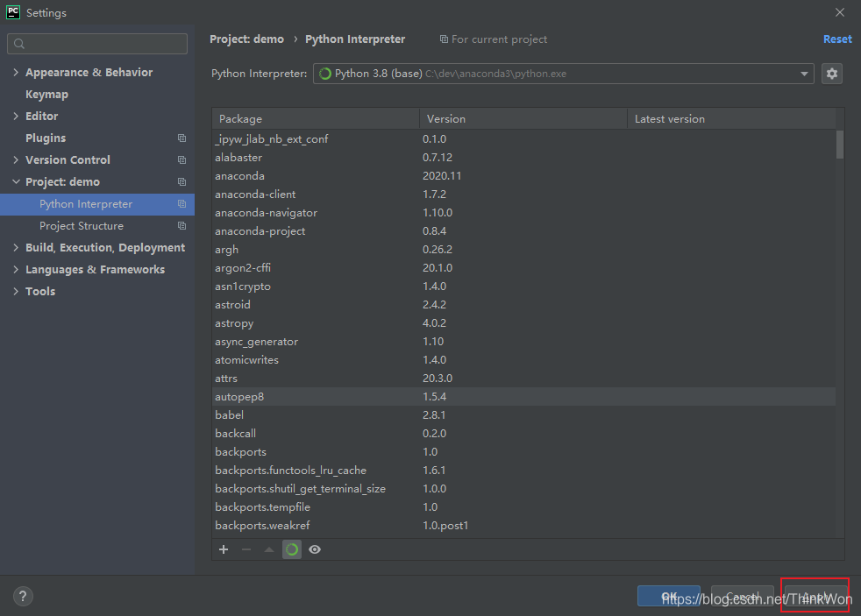Select the asn1crypto package row

(x=523, y=287)
